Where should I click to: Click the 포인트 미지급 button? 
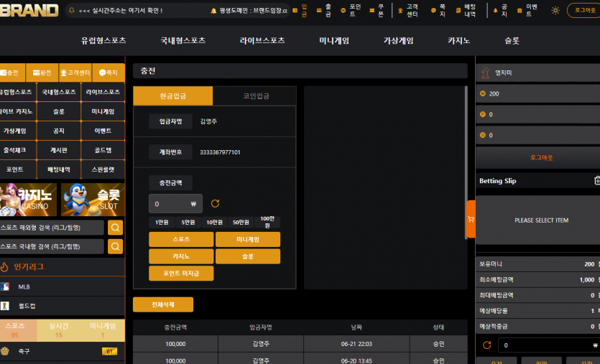point(181,274)
